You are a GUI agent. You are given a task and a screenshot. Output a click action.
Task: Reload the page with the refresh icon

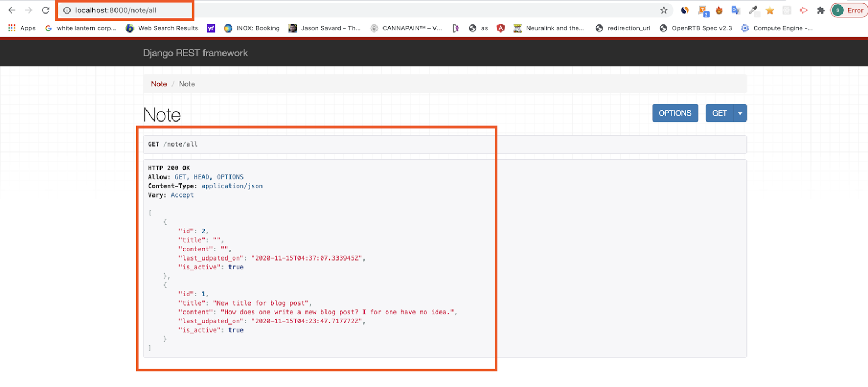(x=46, y=10)
